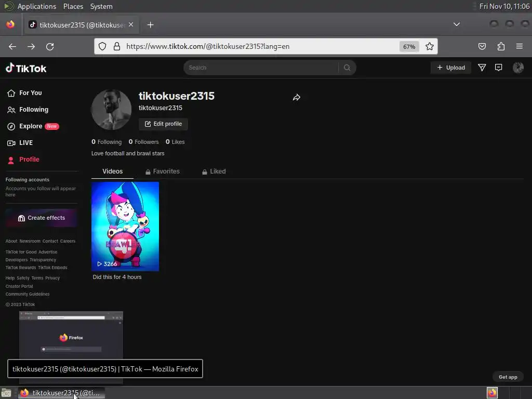
Task: Open the Help footer link
Action: (x=10, y=278)
